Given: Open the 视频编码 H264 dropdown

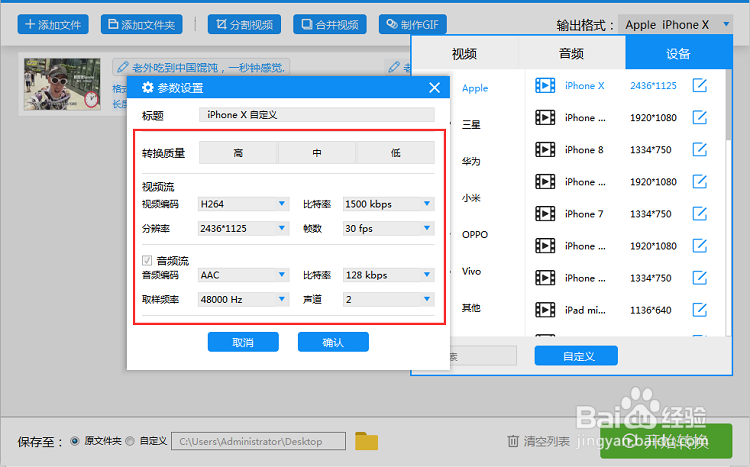Looking at the screenshot, I should 243,204.
